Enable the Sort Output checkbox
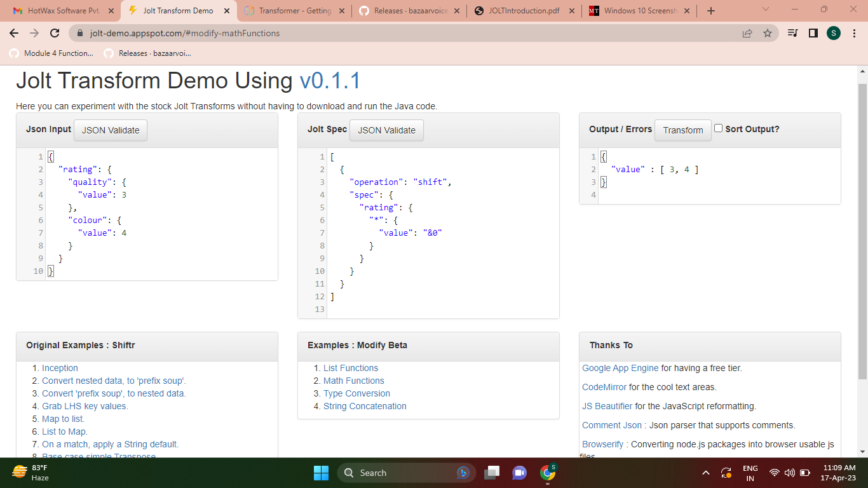This screenshot has width=868, height=488. 718,128
